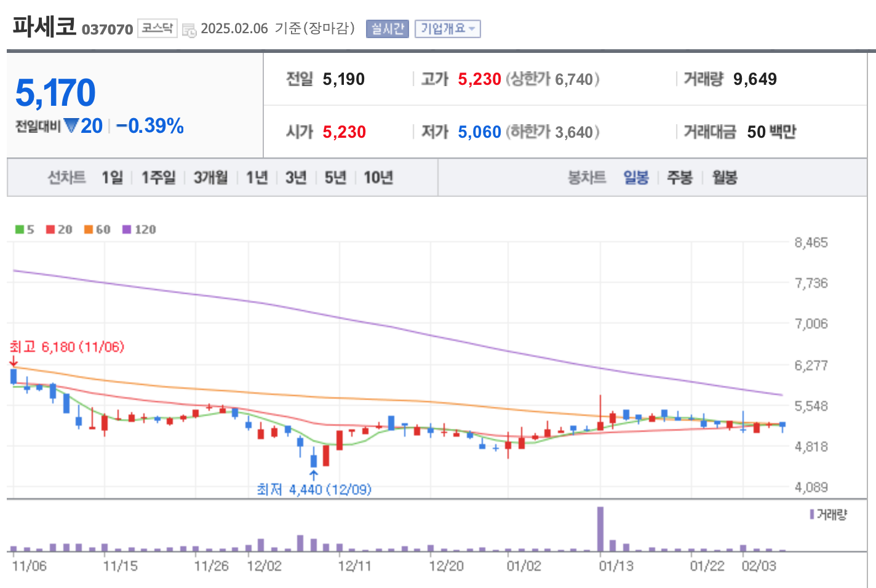Click the 02/03 date axis label
The width and height of the screenshot is (876, 588).
759,566
